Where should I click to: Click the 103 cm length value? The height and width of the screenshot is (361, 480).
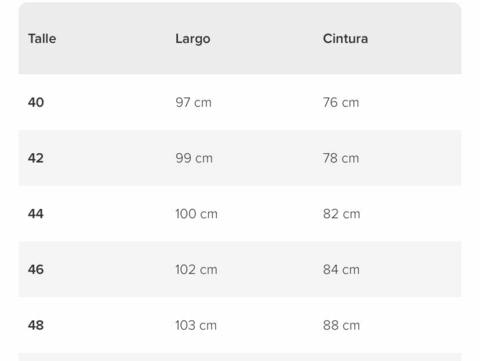(x=196, y=325)
